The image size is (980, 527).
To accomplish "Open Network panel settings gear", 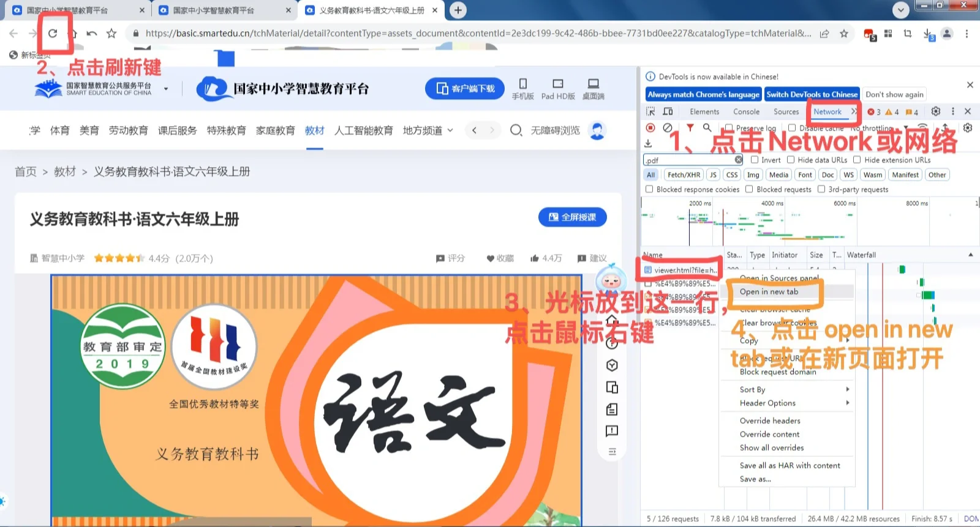I will click(968, 127).
